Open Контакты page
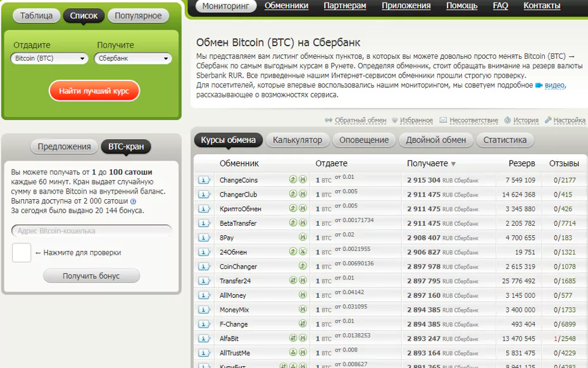The image size is (588, 368). [542, 6]
